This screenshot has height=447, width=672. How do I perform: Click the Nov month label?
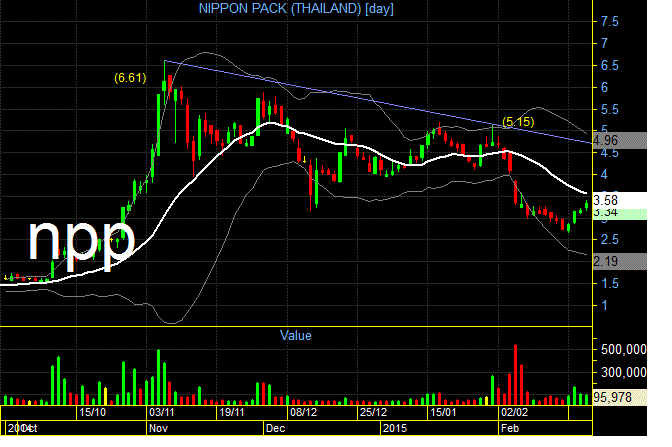coord(158,429)
